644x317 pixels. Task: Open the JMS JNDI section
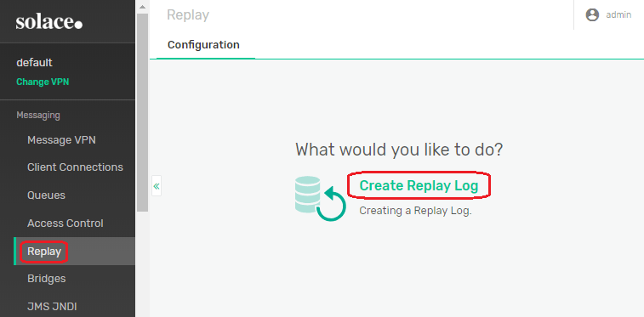click(52, 306)
